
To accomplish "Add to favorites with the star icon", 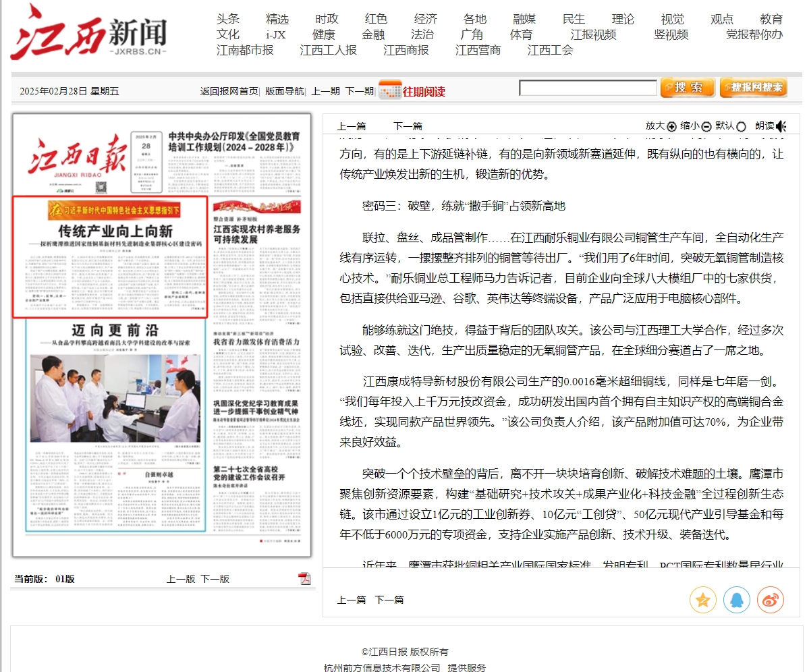I will (702, 599).
